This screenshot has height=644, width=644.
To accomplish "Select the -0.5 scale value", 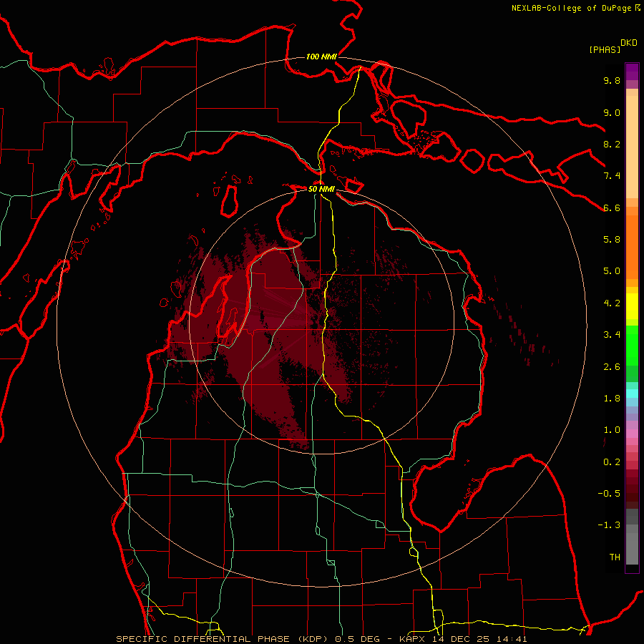I will [x=609, y=494].
